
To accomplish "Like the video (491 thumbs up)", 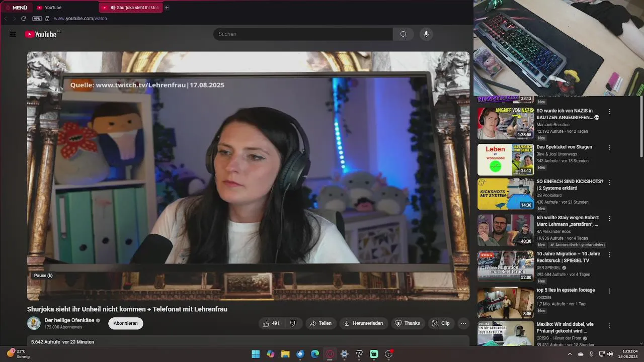I will coord(271,323).
